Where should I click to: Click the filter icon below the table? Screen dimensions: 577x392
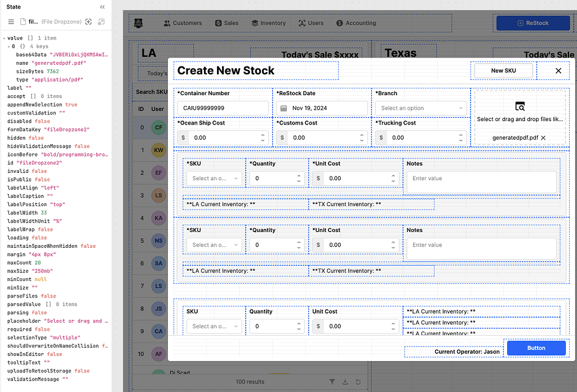[332, 381]
